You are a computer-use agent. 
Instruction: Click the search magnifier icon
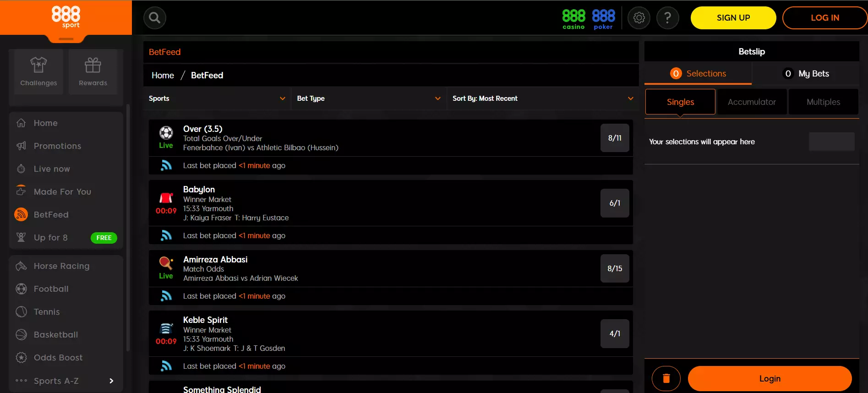[x=155, y=18]
